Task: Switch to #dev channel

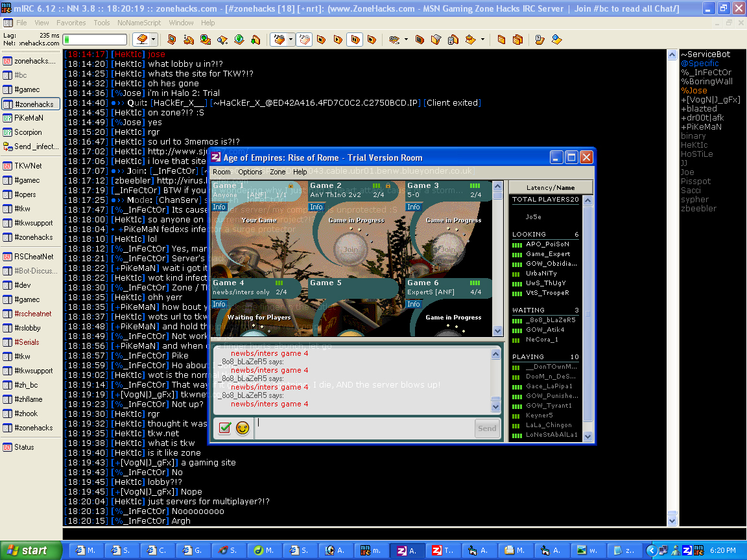Action: point(31,285)
